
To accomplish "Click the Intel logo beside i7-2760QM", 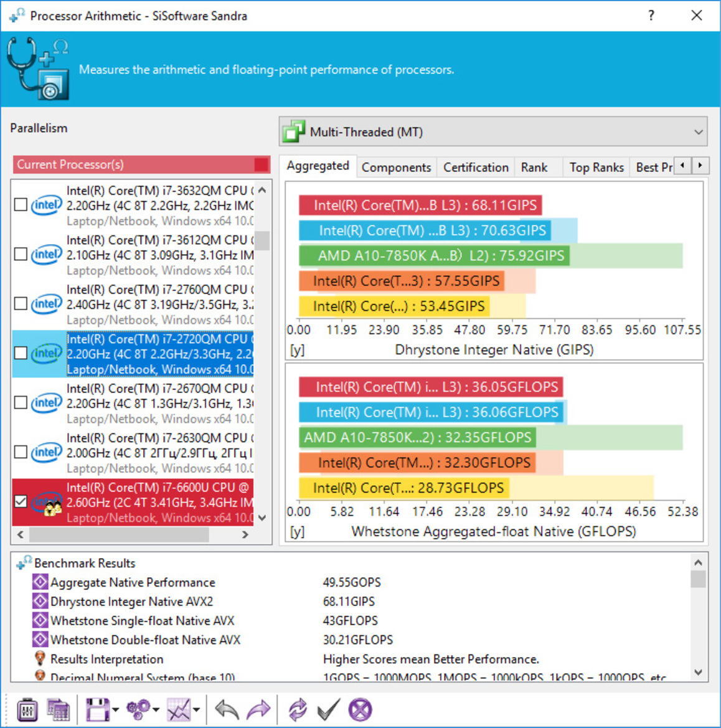I will tap(46, 304).
